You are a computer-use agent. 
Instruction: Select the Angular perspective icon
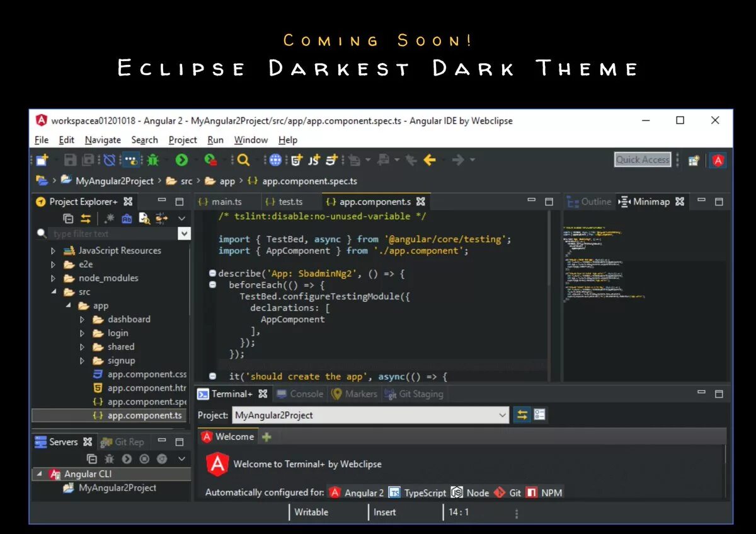point(718,160)
